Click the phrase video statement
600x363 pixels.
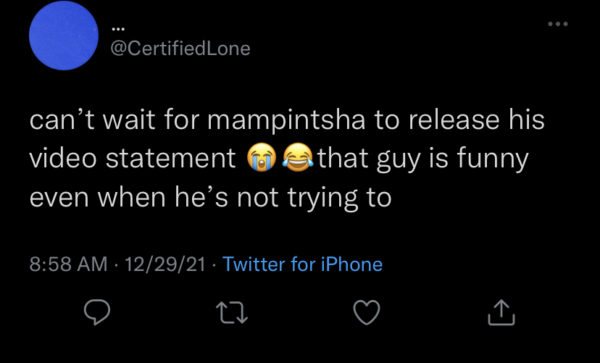pos(132,158)
